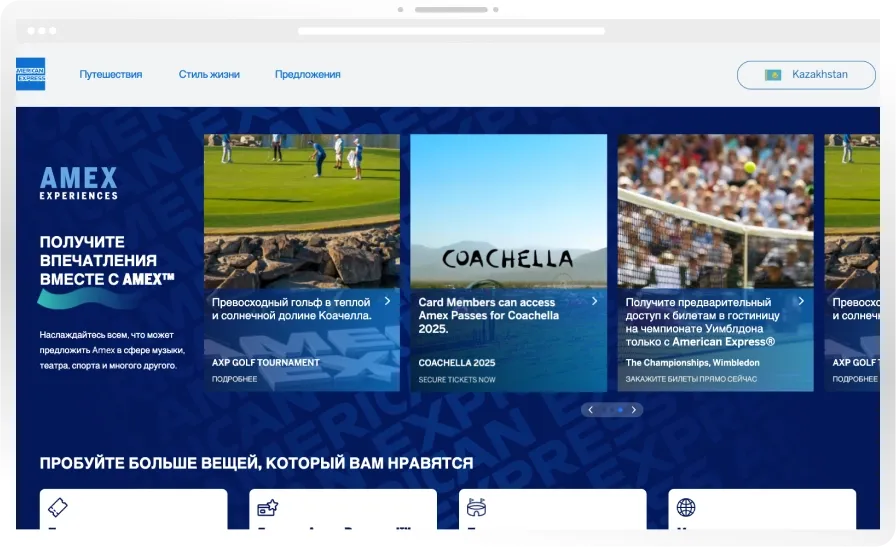Click ПРОБУЙТЕ БОЛЬШЕ ВЕЩЕЙ heading
This screenshot has height=547, width=896.
point(257,463)
